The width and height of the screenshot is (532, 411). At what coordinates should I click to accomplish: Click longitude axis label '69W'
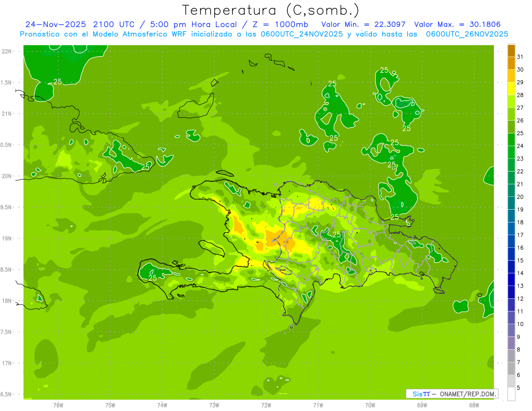[x=422, y=405]
